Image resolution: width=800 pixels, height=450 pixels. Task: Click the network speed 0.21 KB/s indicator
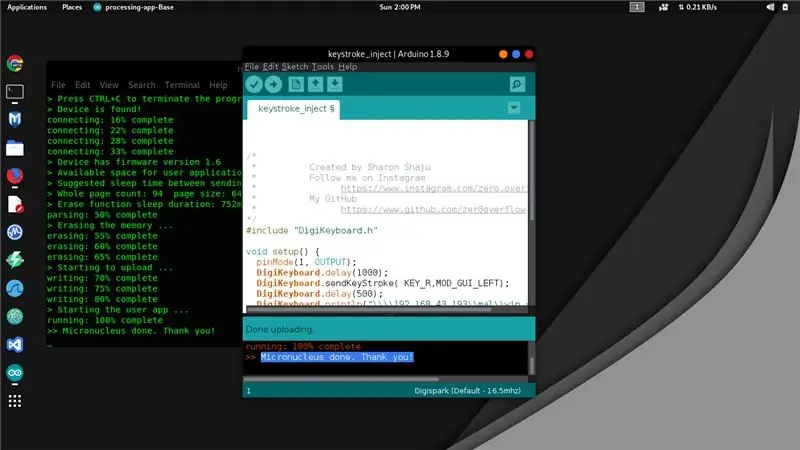coord(697,7)
